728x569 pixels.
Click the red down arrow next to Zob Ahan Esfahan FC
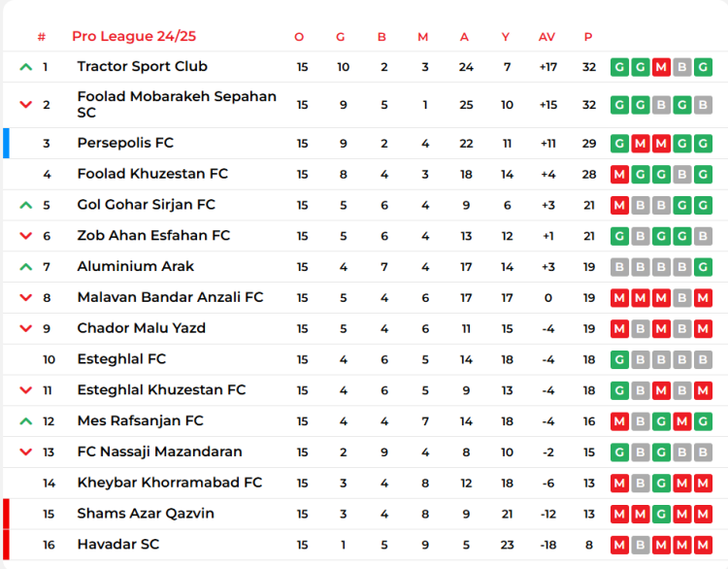point(26,236)
